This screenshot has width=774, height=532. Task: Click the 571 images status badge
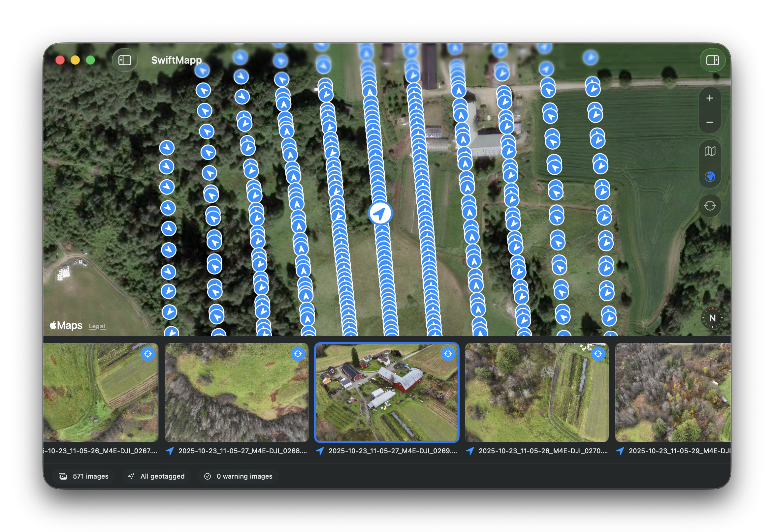(84, 476)
